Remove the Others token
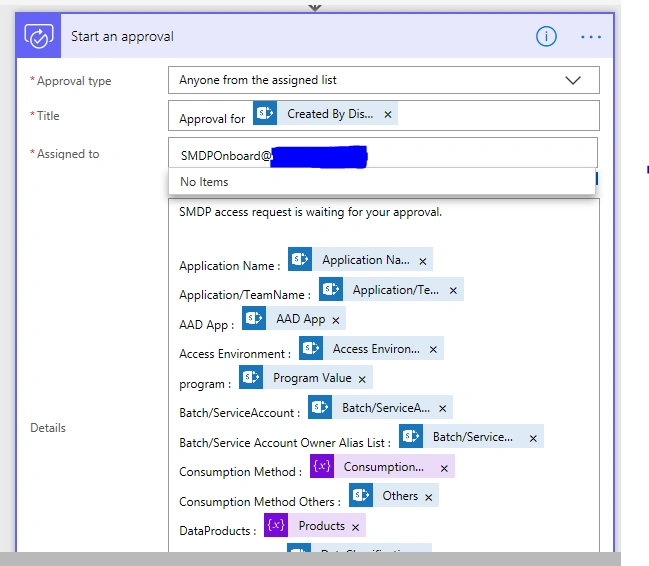Image resolution: width=649 pixels, height=566 pixels. pos(428,497)
